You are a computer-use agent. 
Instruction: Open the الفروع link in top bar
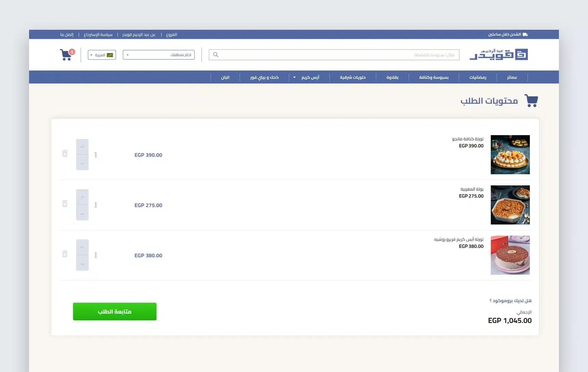click(172, 35)
